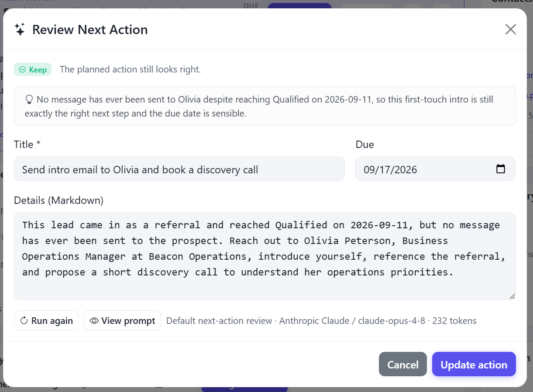This screenshot has height=392, width=533.
Task: Click the green Keep check badge
Action: coord(33,69)
